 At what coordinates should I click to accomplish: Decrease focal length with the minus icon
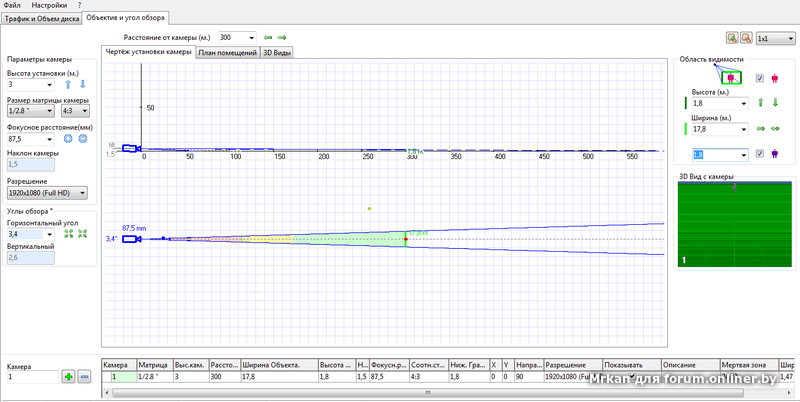tap(83, 139)
